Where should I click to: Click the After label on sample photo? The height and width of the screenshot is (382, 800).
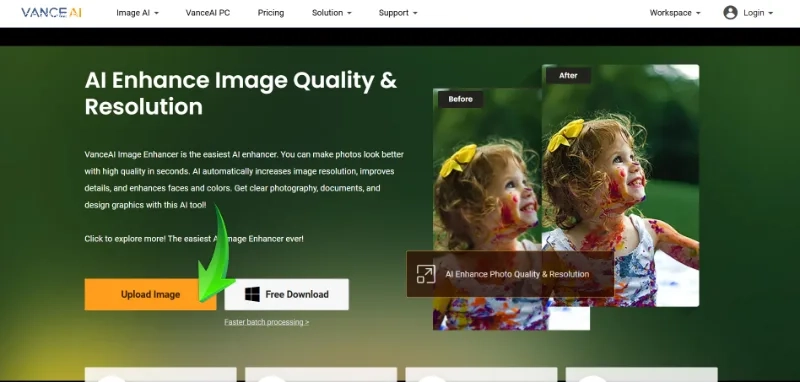coord(568,75)
